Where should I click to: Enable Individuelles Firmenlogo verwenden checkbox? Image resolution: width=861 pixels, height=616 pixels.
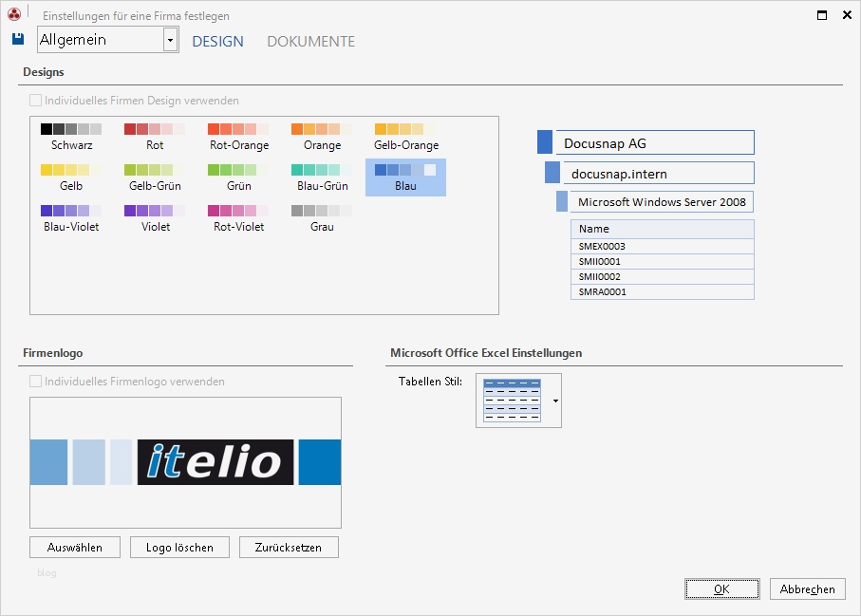pos(36,381)
